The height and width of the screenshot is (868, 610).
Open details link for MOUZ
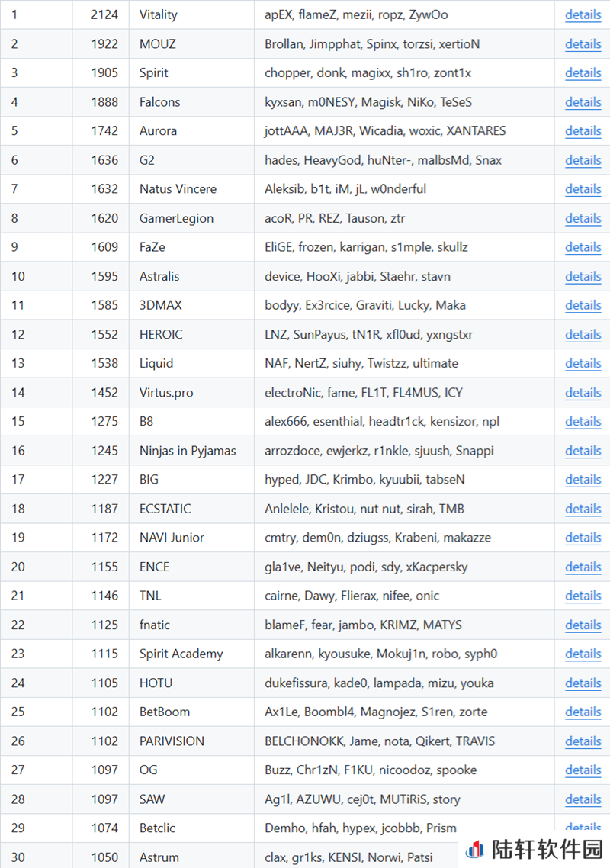pos(583,44)
